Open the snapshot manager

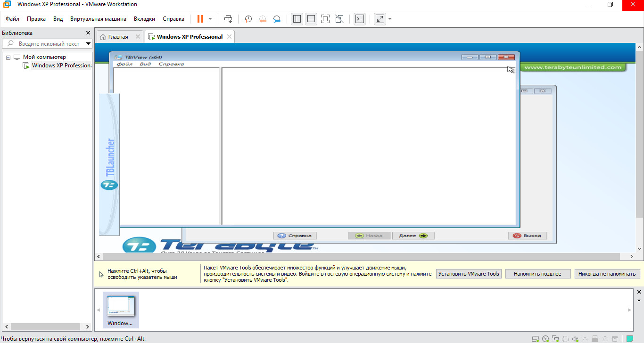(277, 19)
